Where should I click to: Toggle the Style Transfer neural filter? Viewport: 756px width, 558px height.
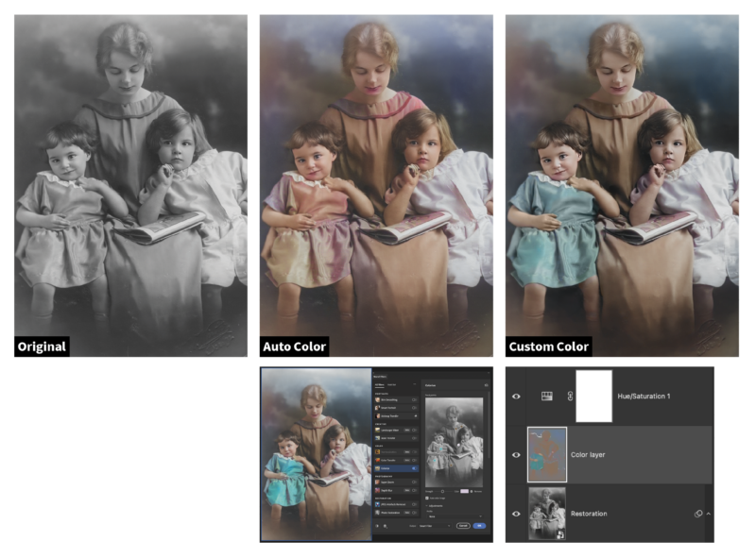(x=414, y=438)
